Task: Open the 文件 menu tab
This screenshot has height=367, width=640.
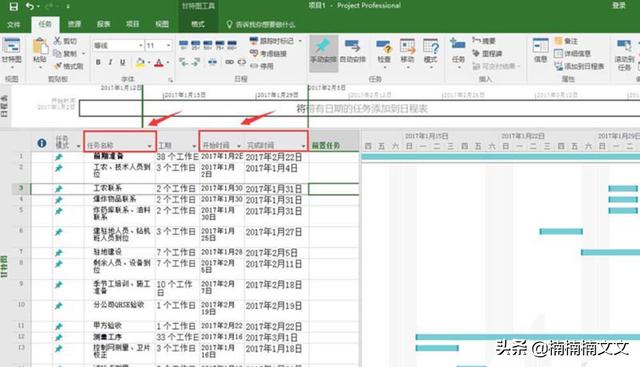Action: pyautogui.click(x=13, y=24)
